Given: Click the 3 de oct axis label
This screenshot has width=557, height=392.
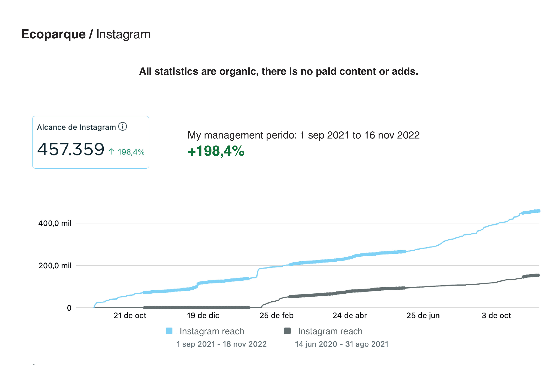Looking at the screenshot, I should [x=496, y=315].
